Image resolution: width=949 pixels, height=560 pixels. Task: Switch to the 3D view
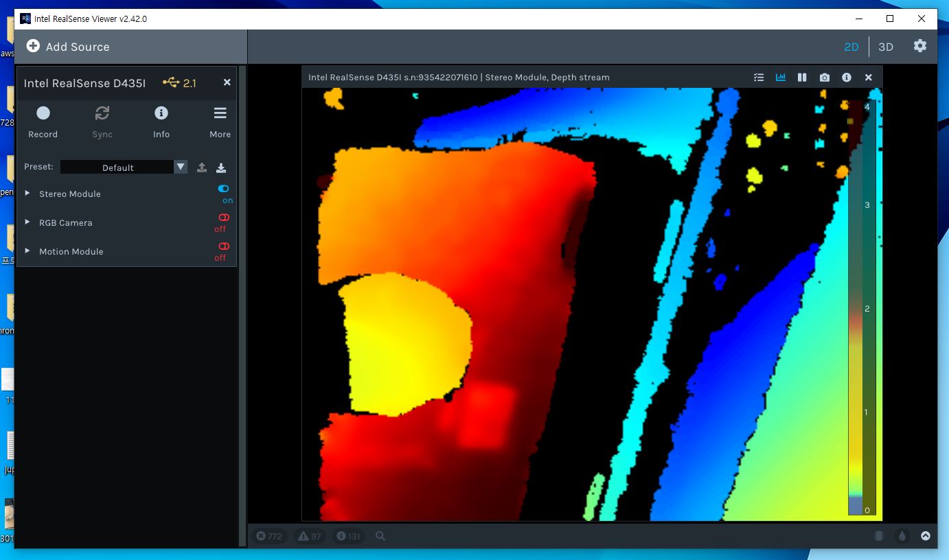(886, 47)
